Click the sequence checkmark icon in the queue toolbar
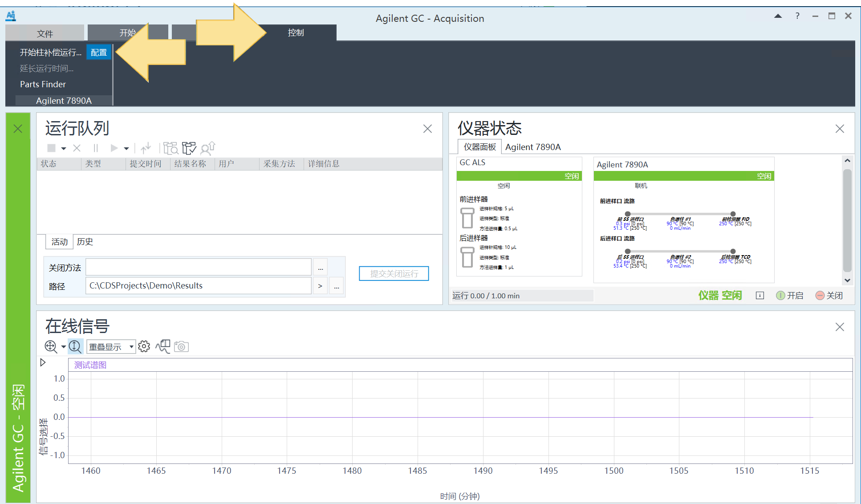 [189, 148]
